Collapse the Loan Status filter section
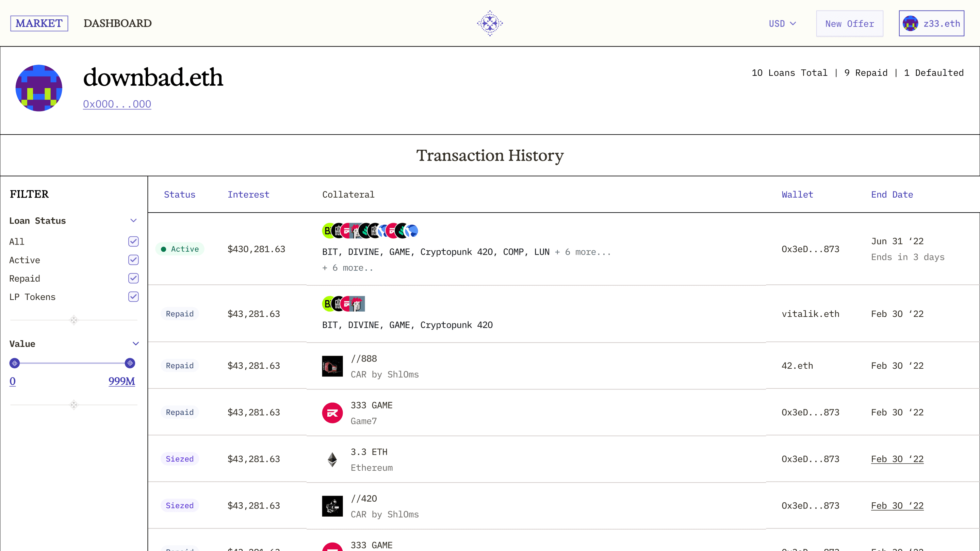 click(x=133, y=220)
